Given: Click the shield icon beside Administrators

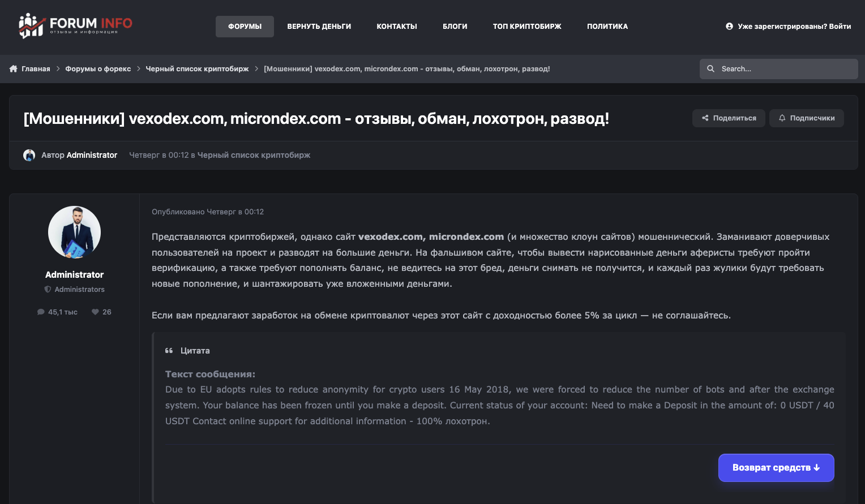Looking at the screenshot, I should tap(48, 289).
